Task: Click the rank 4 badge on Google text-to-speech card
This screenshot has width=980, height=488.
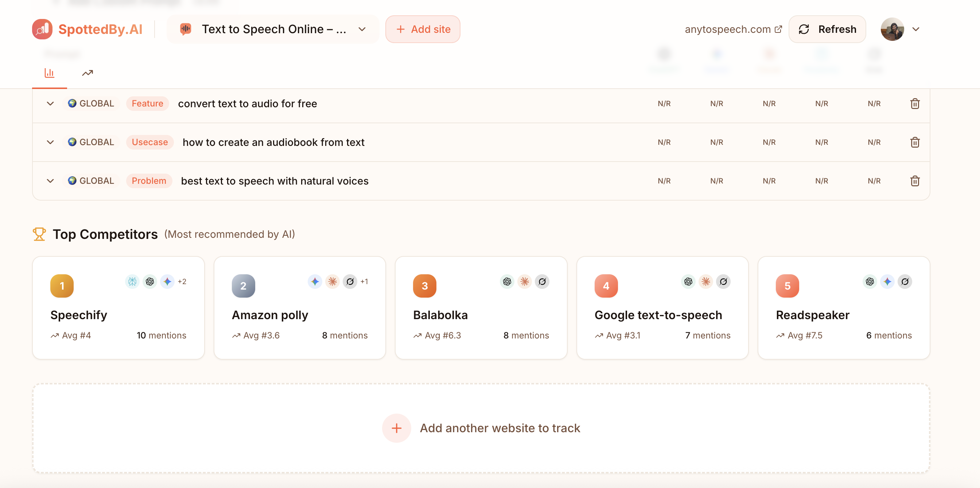Action: click(x=606, y=286)
